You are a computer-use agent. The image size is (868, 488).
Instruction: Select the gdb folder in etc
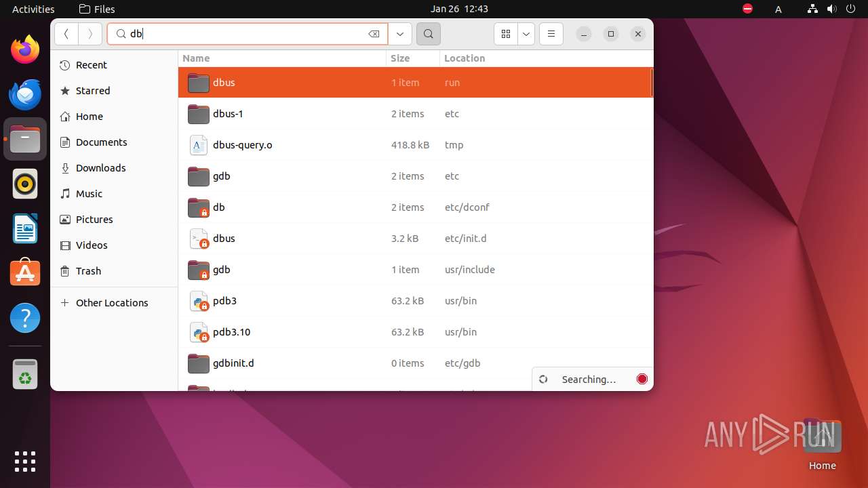[414, 176]
